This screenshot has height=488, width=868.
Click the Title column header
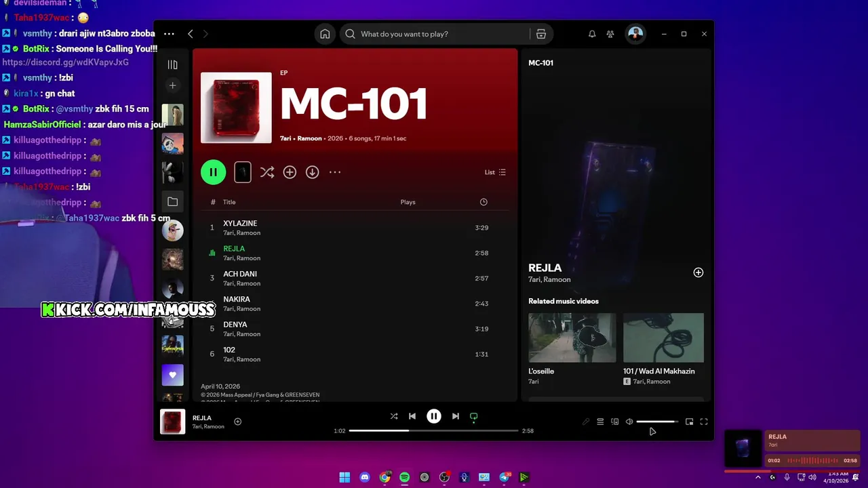coord(229,202)
